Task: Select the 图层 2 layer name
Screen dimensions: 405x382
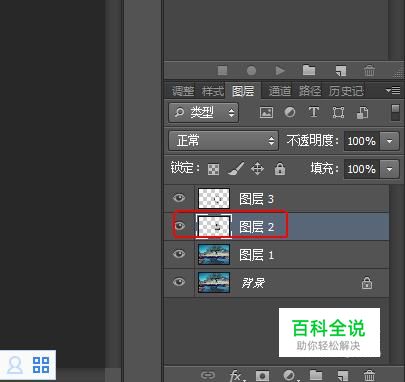Action: tap(256, 227)
